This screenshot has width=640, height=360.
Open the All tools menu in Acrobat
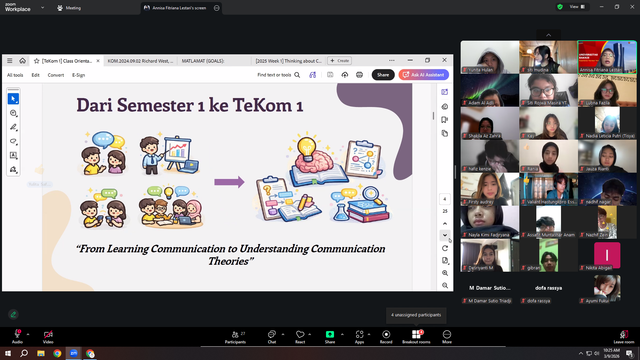tap(15, 75)
